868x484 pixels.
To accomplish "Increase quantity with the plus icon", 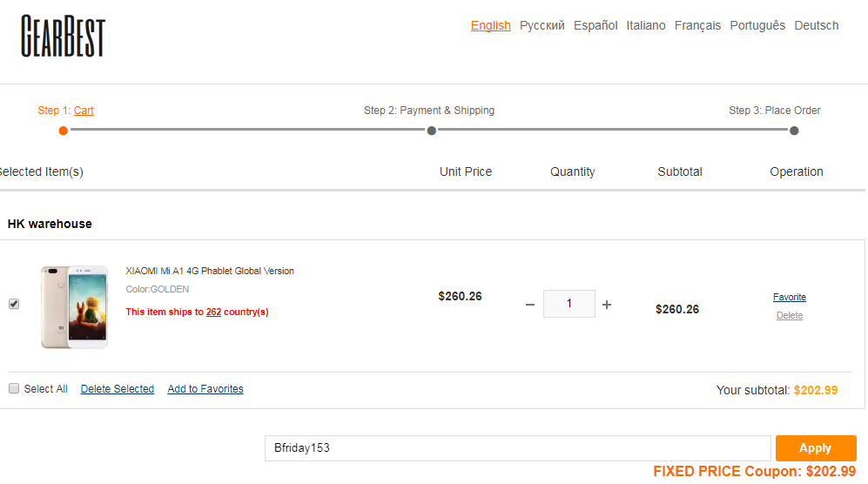I will (607, 305).
